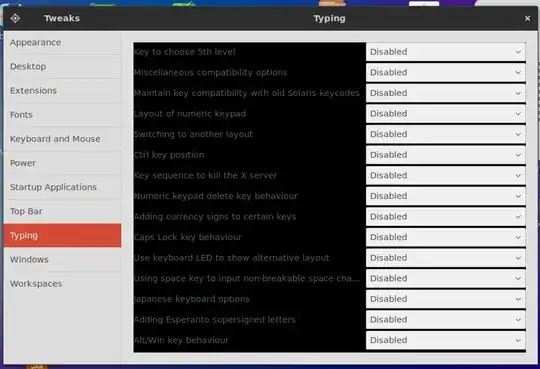The height and width of the screenshot is (369, 540).
Task: Click the Typing title in the header bar
Action: point(329,19)
